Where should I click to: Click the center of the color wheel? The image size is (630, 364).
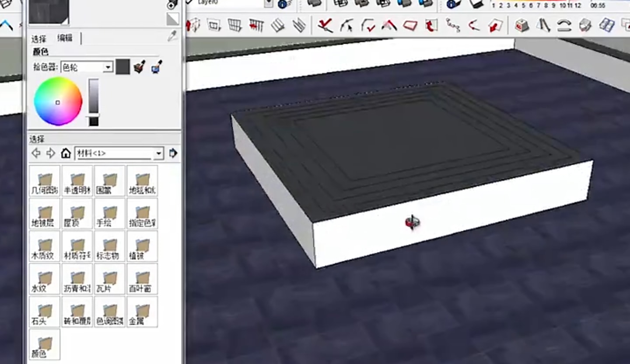[x=58, y=101]
